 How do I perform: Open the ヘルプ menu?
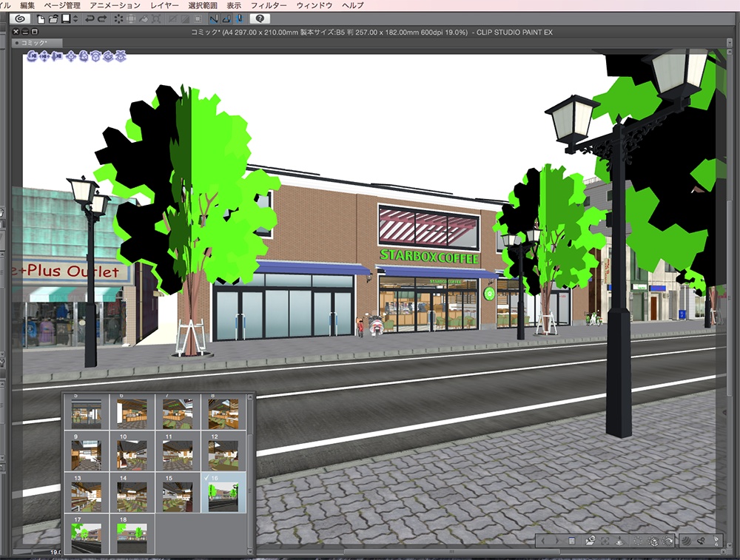point(352,5)
